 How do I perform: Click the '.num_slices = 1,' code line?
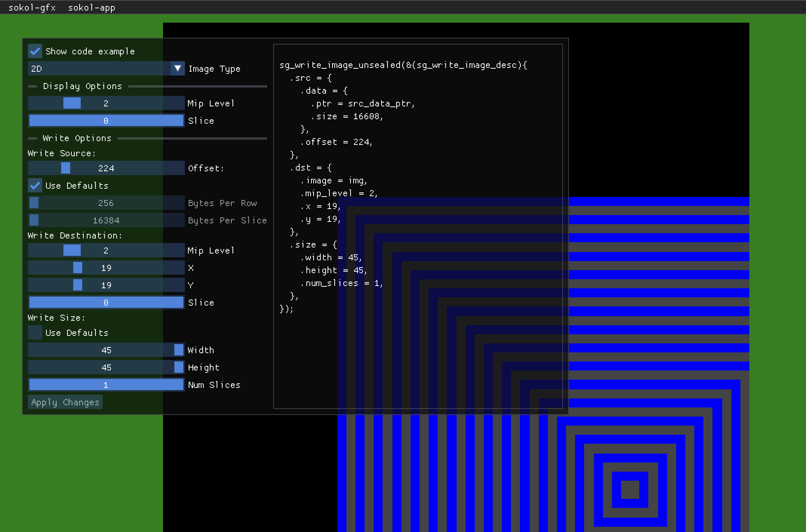pos(342,283)
